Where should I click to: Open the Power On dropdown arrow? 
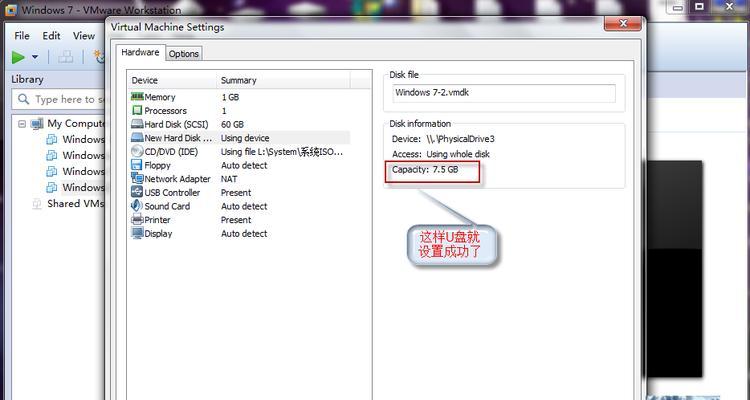[35, 57]
